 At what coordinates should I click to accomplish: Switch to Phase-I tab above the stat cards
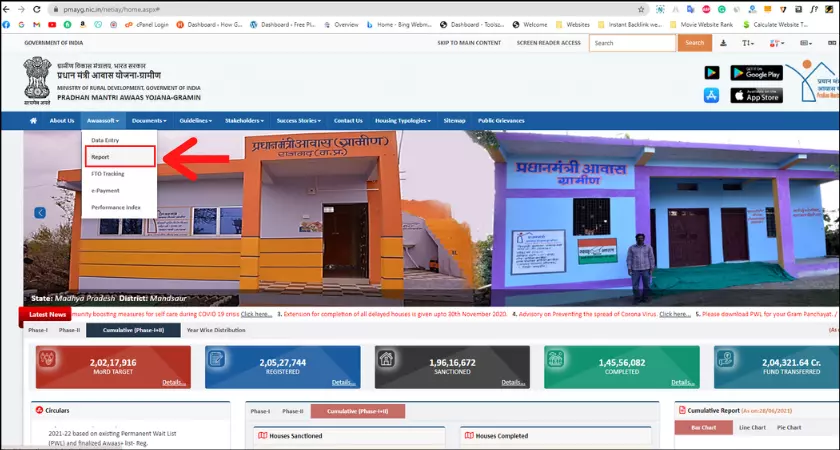point(38,330)
